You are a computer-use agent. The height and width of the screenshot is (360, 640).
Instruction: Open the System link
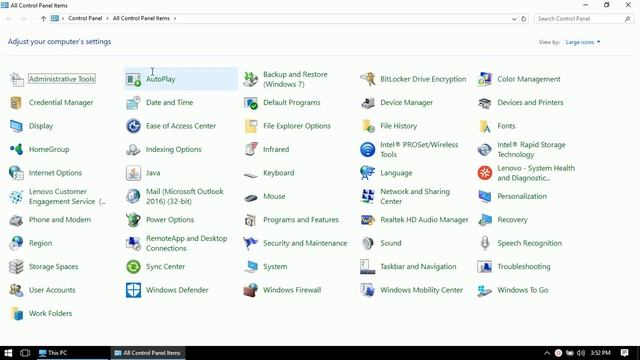(275, 267)
